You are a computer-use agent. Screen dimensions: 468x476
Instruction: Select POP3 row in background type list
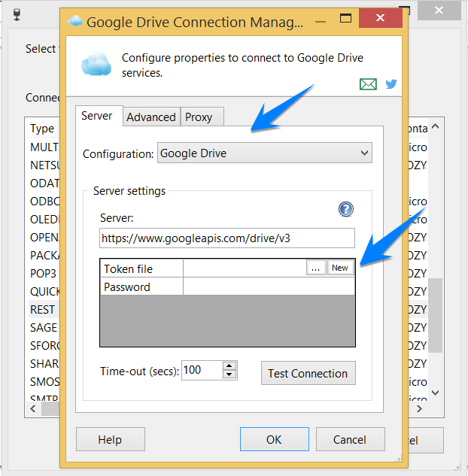click(x=43, y=273)
